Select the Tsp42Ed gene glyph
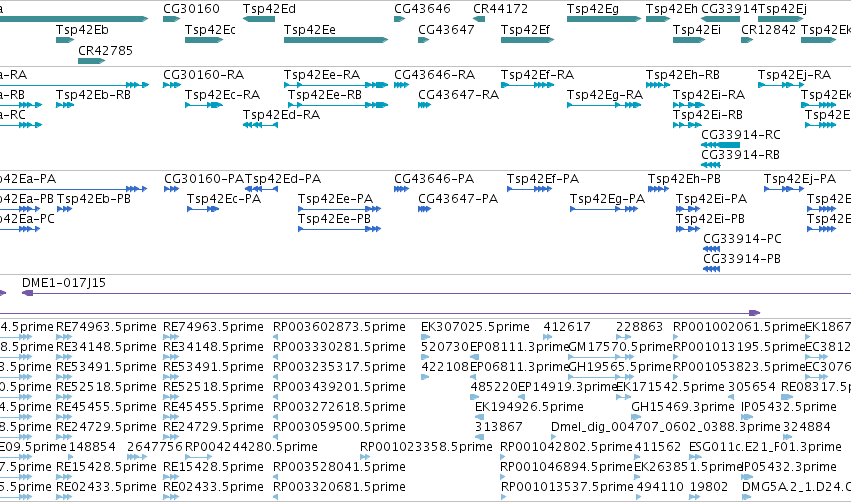This screenshot has width=851, height=502. click(x=259, y=19)
